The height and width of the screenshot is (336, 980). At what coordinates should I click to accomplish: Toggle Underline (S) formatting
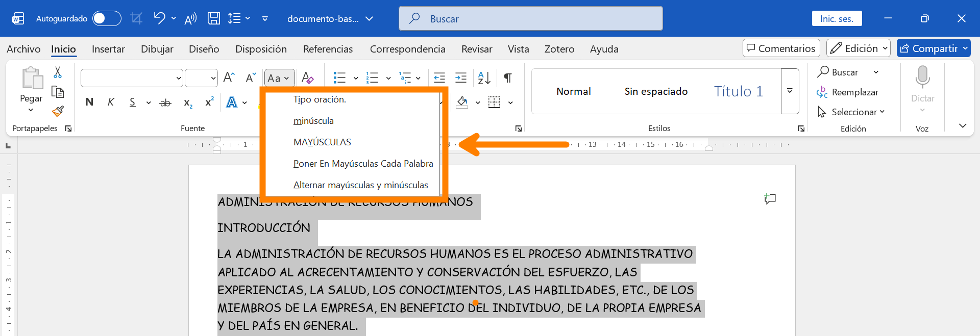(x=133, y=102)
